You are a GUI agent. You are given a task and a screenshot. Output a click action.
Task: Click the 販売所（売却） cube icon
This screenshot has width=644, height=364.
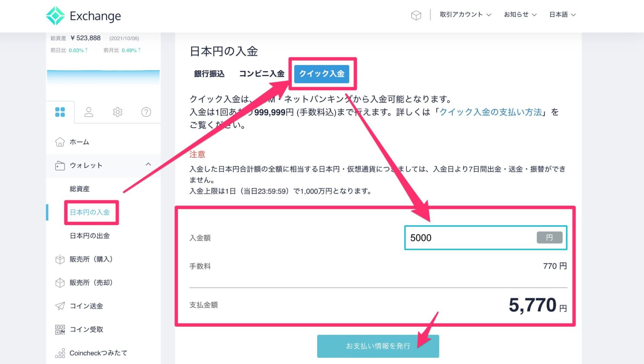[60, 283]
